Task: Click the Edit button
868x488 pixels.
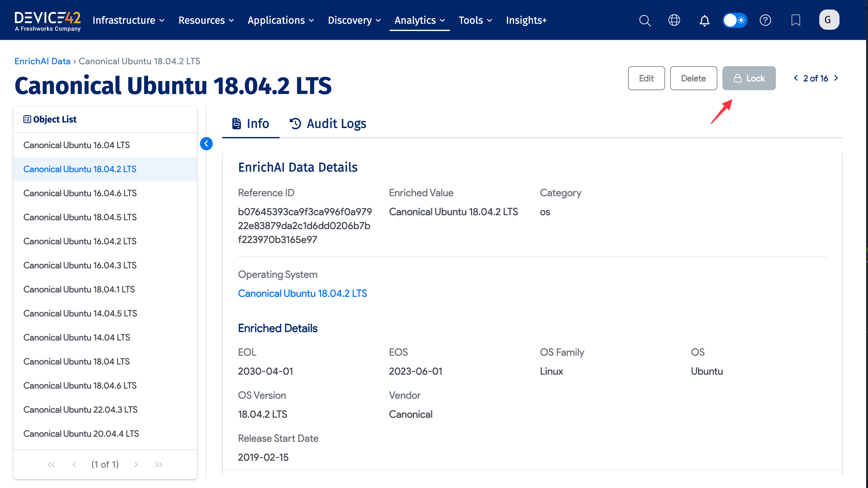Action: tap(646, 78)
